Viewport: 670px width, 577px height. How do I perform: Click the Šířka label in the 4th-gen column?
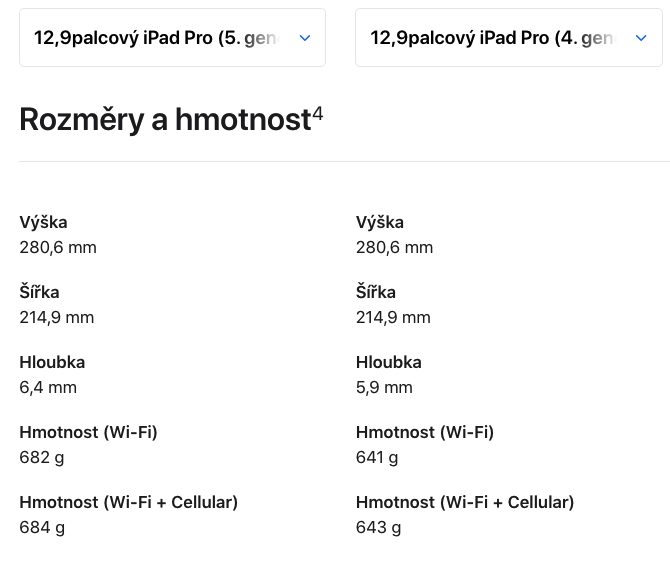pyautogui.click(x=376, y=292)
